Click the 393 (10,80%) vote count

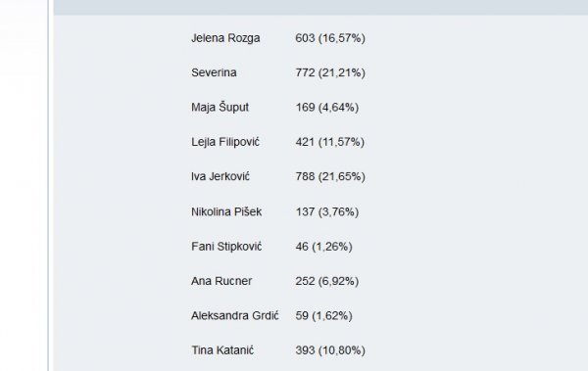pos(330,350)
